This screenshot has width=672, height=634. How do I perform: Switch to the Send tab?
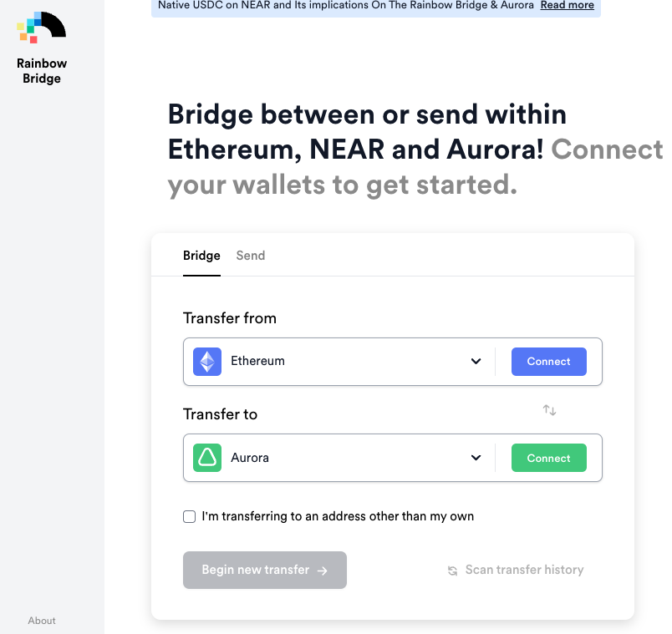(251, 256)
